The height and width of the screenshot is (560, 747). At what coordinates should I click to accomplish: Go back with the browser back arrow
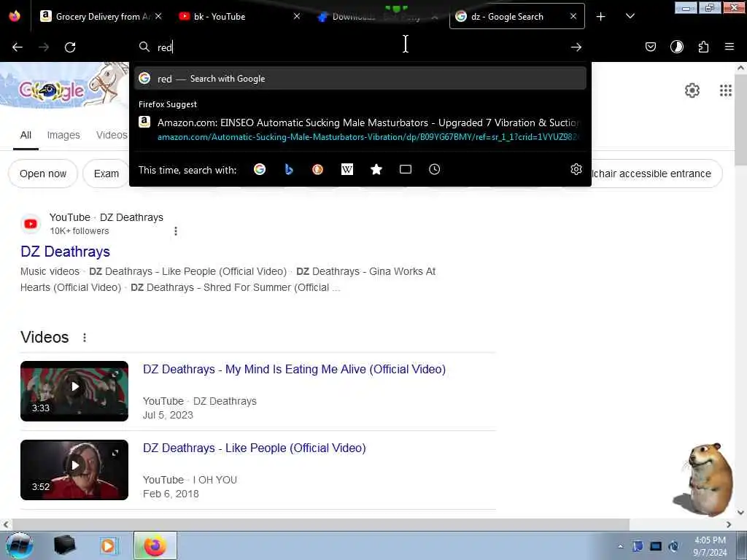point(18,47)
